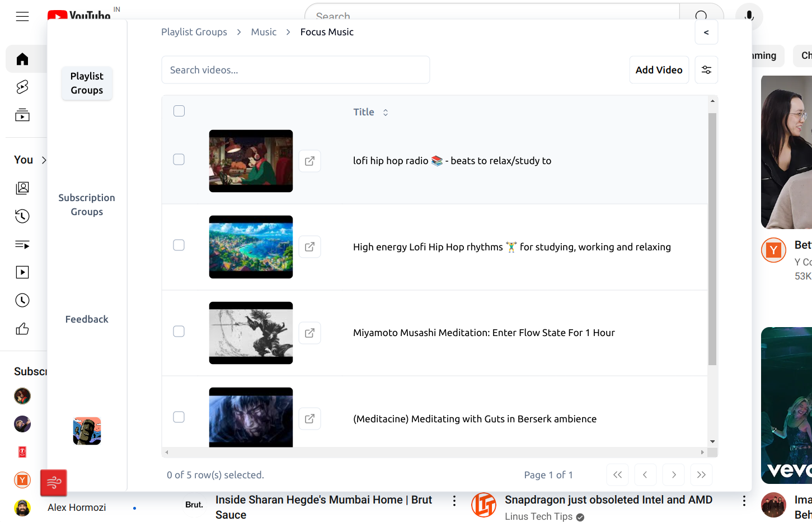Click the Y Combinator channel avatar

pyautogui.click(x=774, y=250)
